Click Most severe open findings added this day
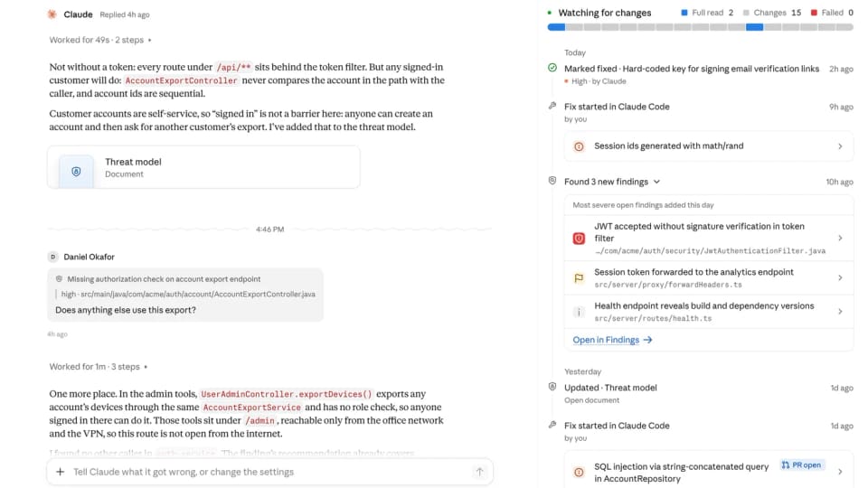The height and width of the screenshot is (488, 868). pyautogui.click(x=643, y=205)
